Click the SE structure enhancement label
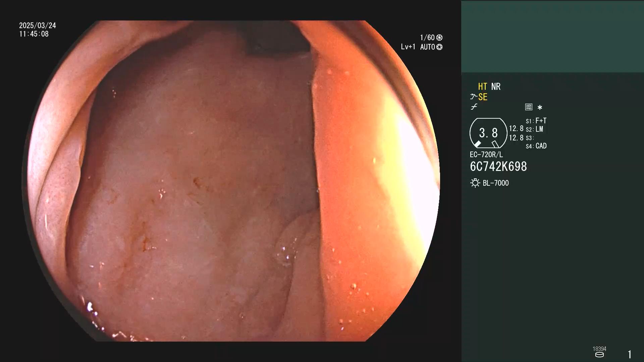 [x=483, y=97]
